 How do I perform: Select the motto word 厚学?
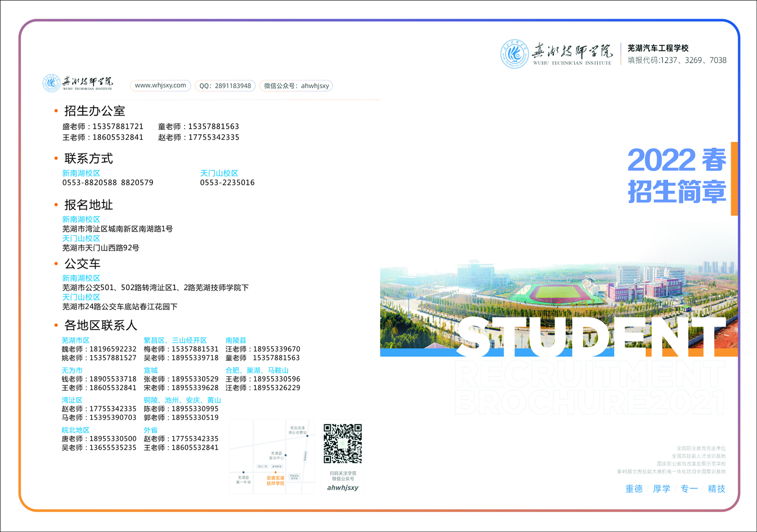(662, 489)
